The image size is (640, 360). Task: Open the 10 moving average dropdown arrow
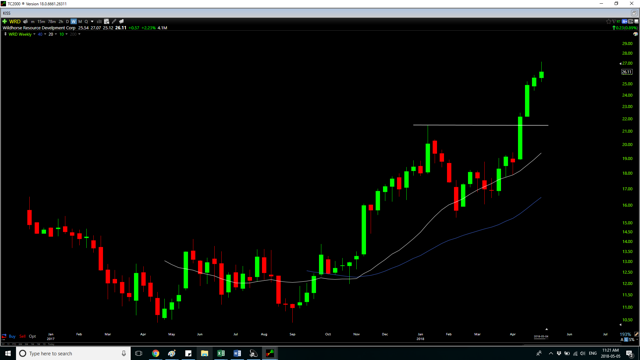click(x=67, y=34)
